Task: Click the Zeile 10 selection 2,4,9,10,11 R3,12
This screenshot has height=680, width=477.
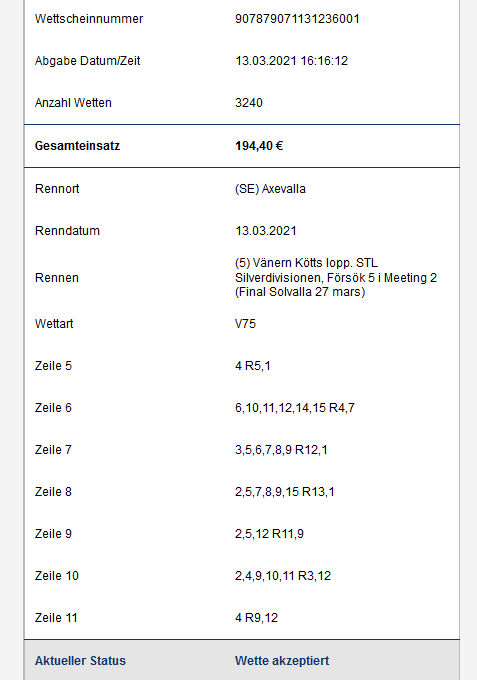Action: click(x=283, y=576)
